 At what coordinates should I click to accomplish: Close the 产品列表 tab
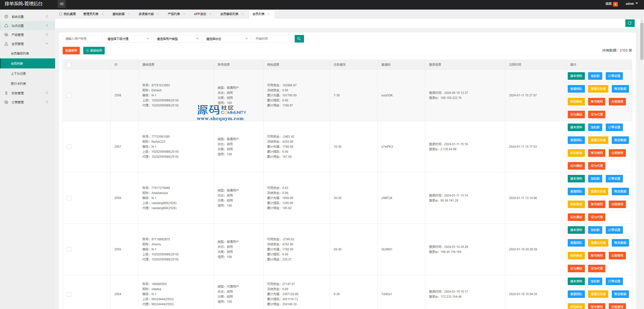point(184,14)
